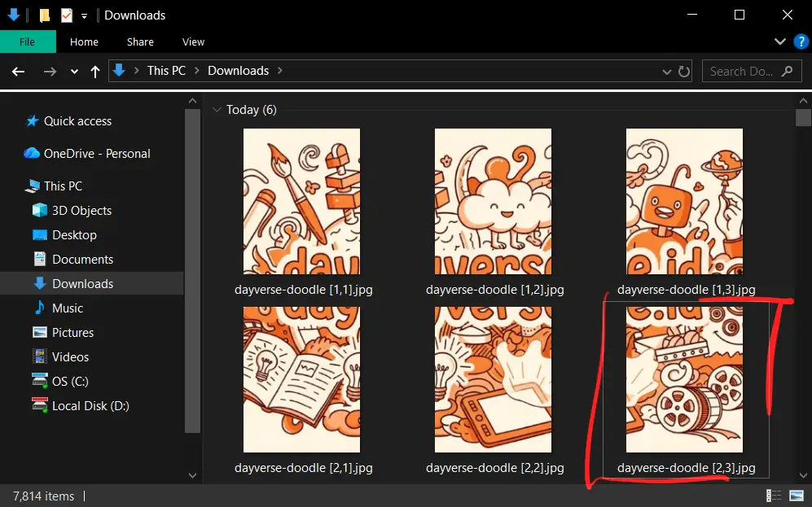Open the recent locations dropdown next to forward arrow

tap(73, 72)
